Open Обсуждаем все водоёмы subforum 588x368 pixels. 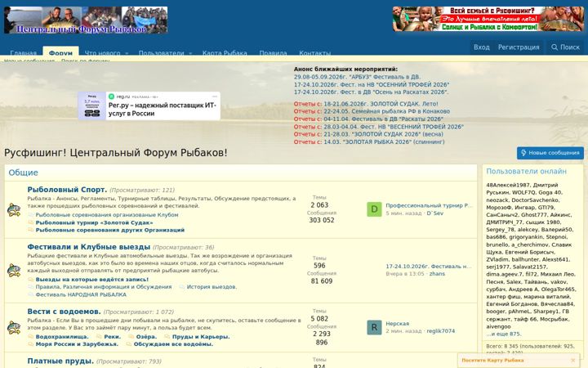[173, 344]
